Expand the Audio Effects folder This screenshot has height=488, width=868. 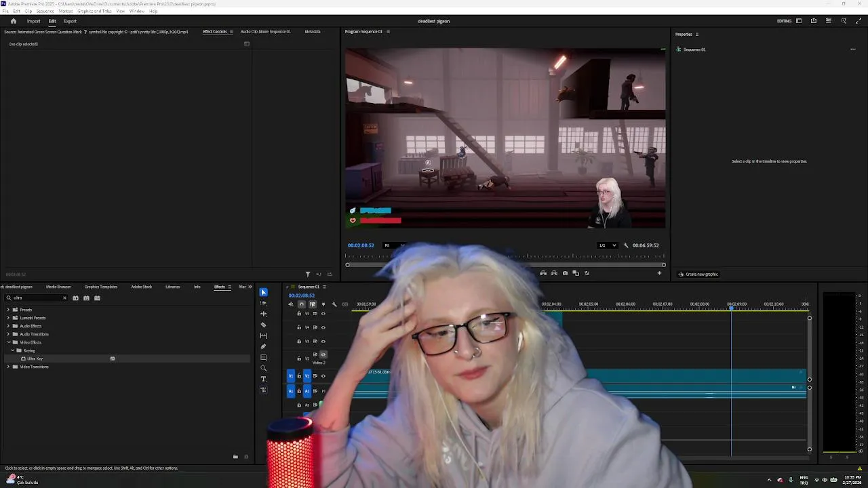click(x=8, y=326)
